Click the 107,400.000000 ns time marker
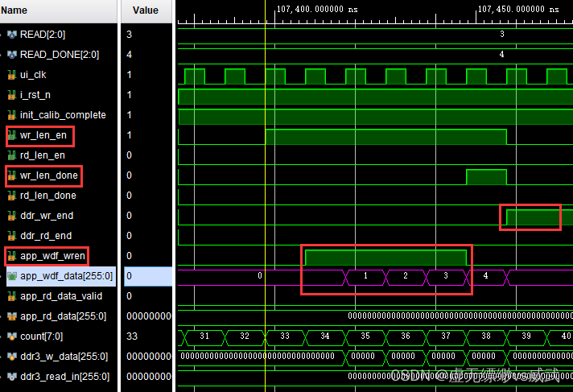The height and width of the screenshot is (392, 573). point(318,10)
